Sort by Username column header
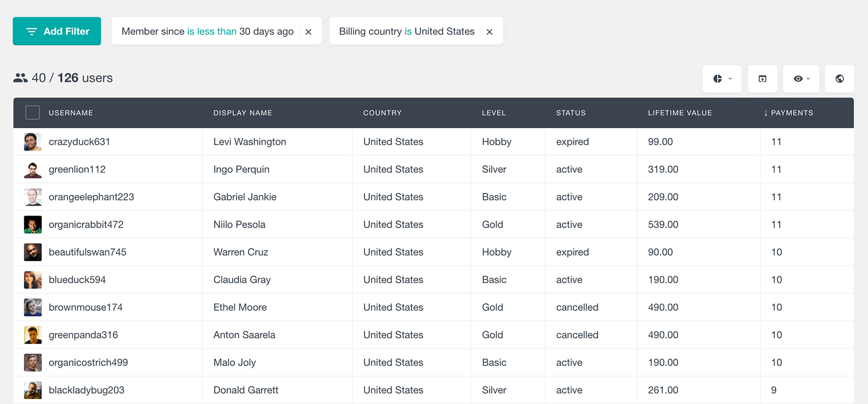The height and width of the screenshot is (404, 868). 71,113
